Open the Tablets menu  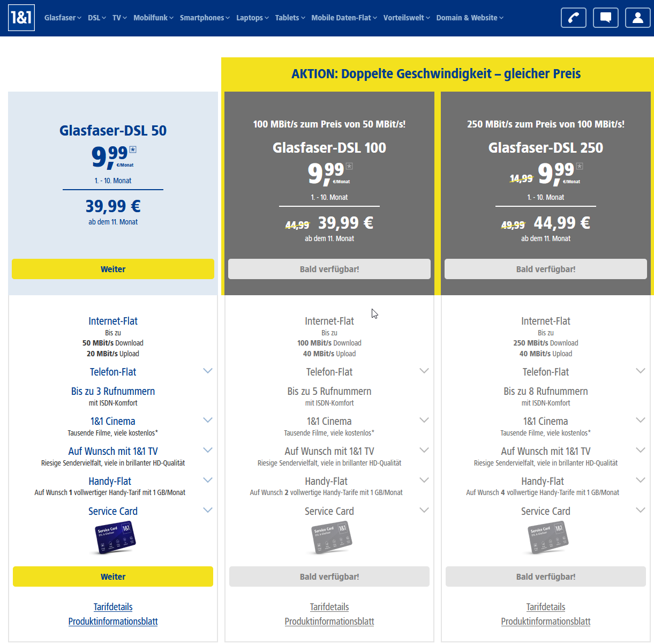290,18
